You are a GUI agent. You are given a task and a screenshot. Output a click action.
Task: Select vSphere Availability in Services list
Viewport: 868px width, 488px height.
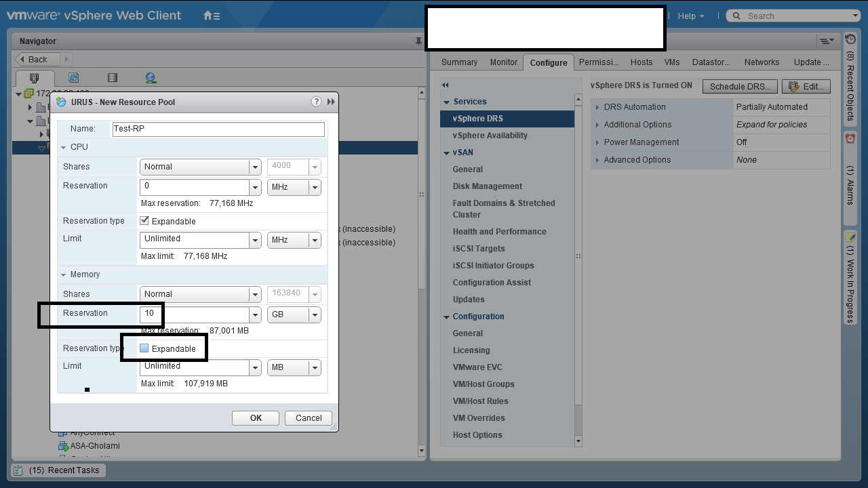(x=490, y=136)
